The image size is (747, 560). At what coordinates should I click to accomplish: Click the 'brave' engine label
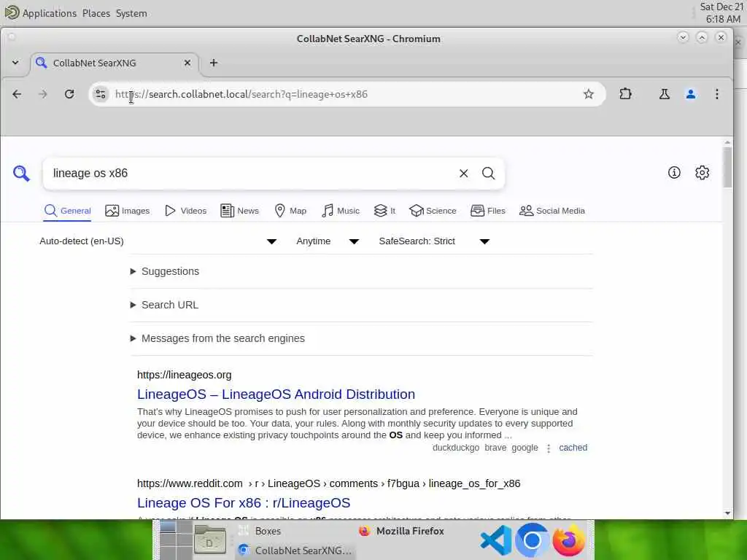pos(495,448)
